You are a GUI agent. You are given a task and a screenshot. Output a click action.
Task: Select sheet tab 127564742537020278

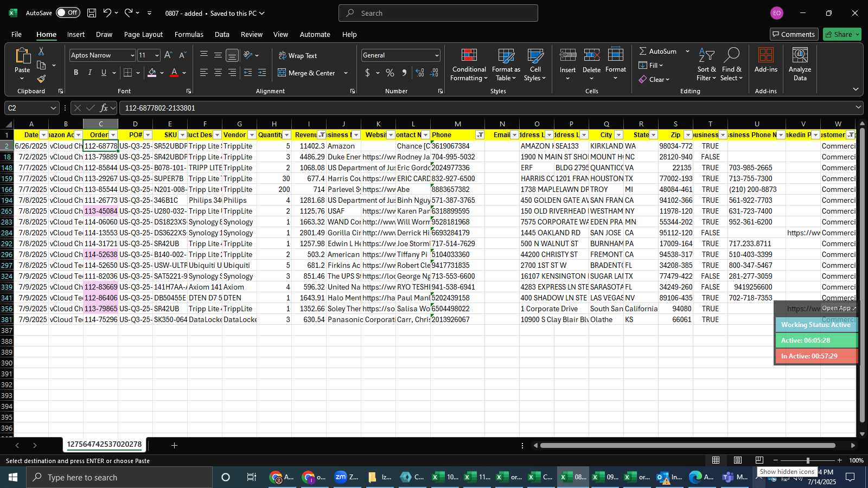pyautogui.click(x=104, y=445)
